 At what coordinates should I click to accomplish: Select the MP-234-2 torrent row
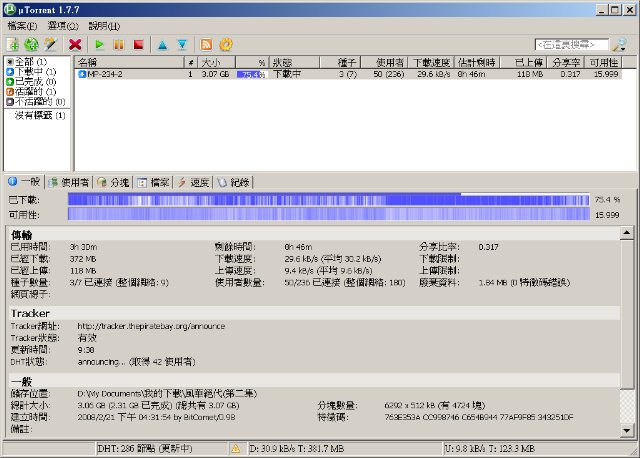tap(348, 74)
